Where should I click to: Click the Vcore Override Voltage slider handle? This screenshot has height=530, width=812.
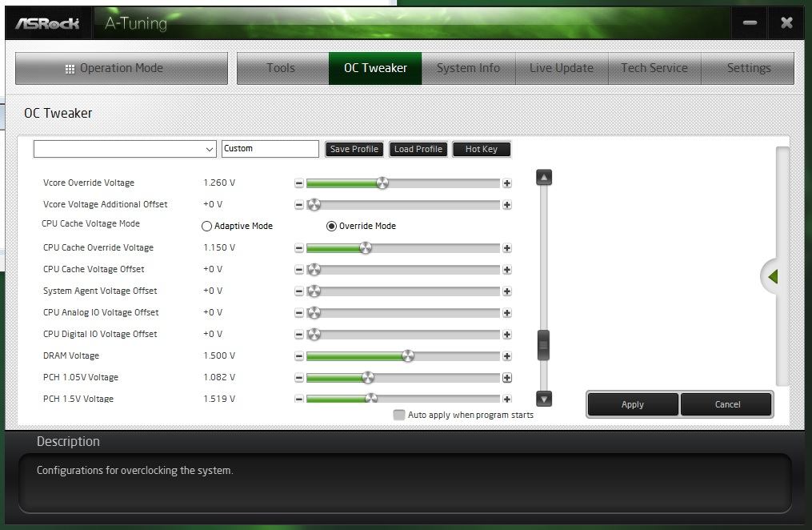pos(382,183)
